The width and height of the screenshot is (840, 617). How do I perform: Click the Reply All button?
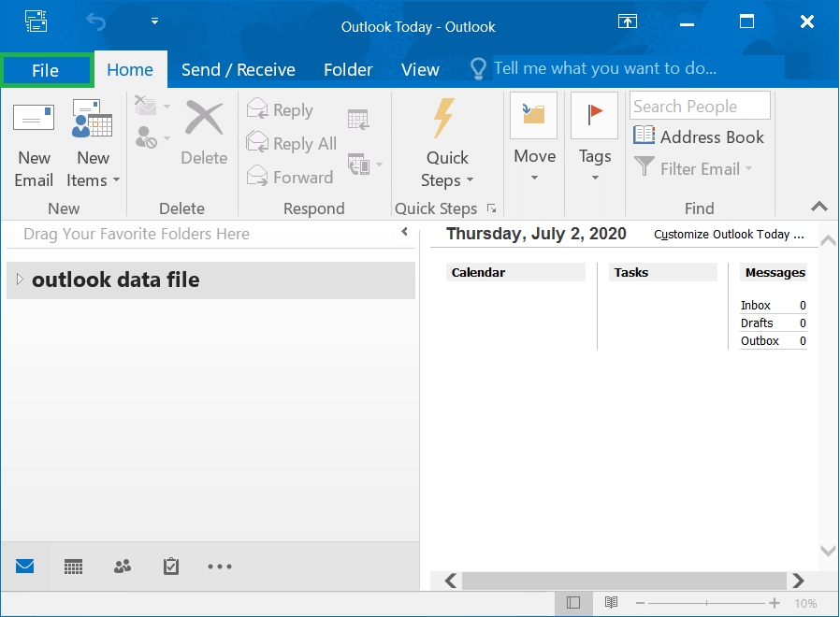[292, 143]
